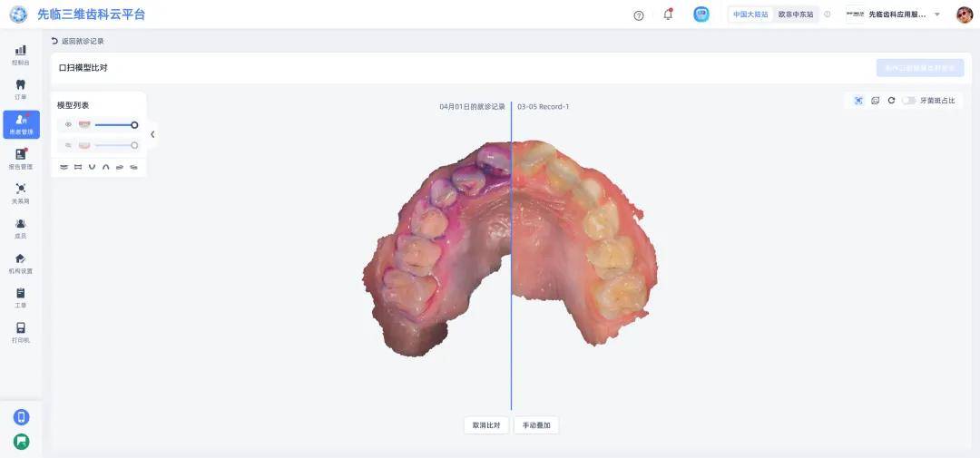Go to 订单 in the sidebar
980x458 pixels.
(21, 89)
